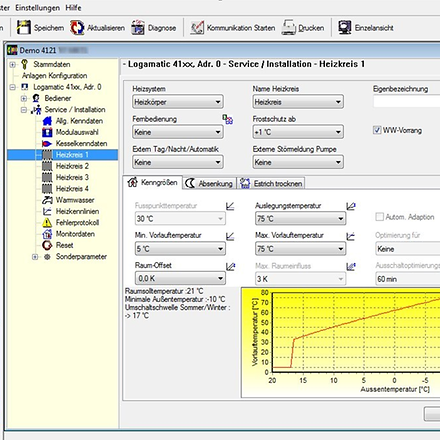
Task: Click the Eigenbezeichnung input field
Action: (x=407, y=101)
